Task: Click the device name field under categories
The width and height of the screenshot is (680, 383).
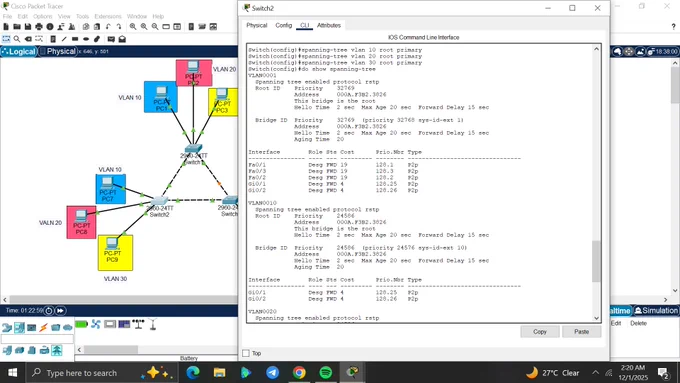Action: pyautogui.click(x=37, y=339)
